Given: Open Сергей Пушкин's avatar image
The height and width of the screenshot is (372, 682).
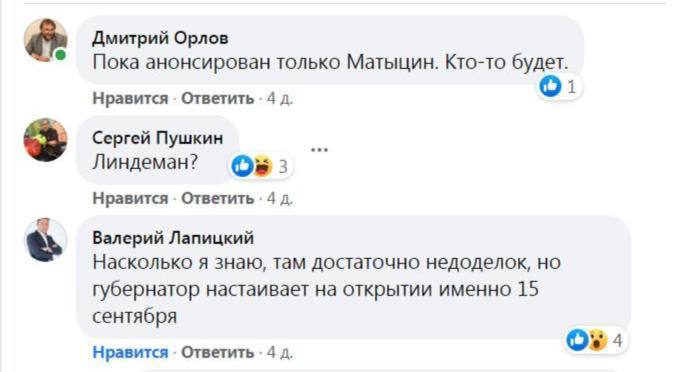Looking at the screenshot, I should (46, 140).
